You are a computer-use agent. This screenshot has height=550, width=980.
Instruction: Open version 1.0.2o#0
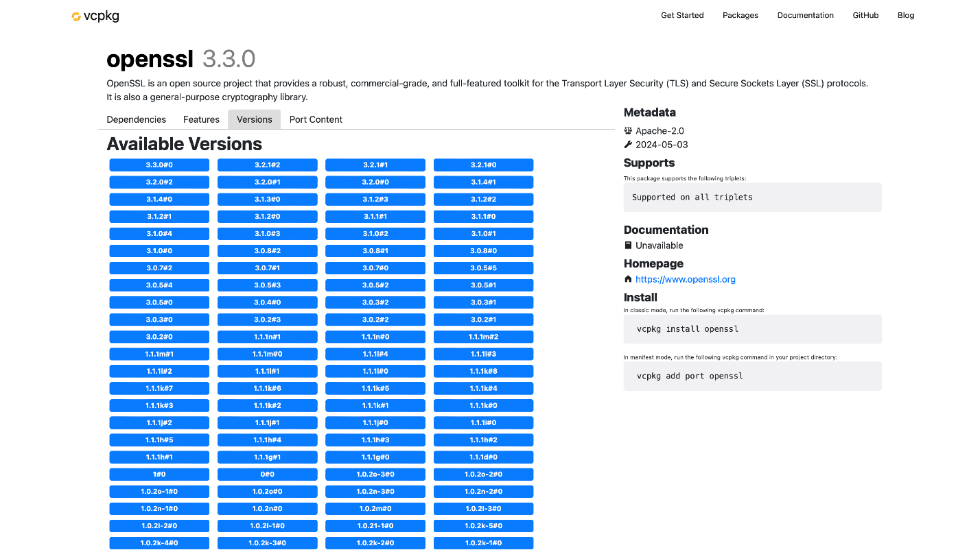coord(268,492)
